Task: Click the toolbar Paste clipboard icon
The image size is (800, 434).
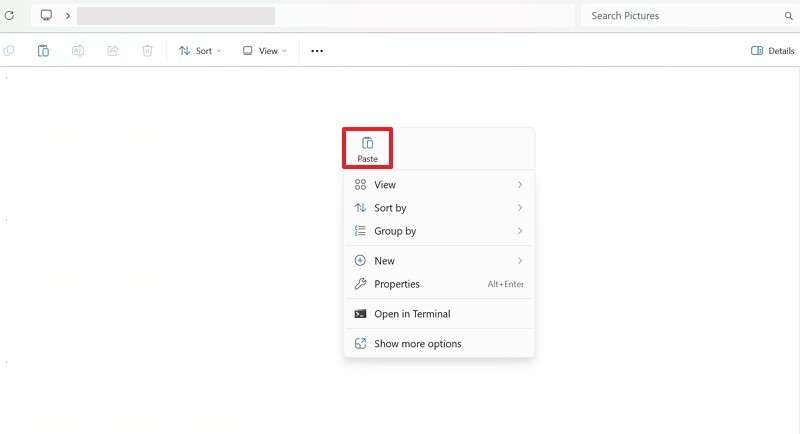Action: coord(43,51)
